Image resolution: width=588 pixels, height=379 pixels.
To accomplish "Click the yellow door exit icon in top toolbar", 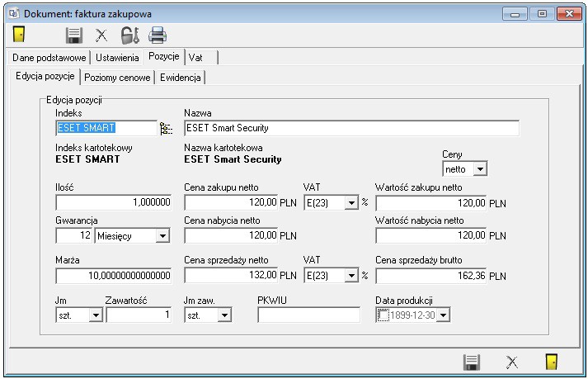I will [x=19, y=34].
